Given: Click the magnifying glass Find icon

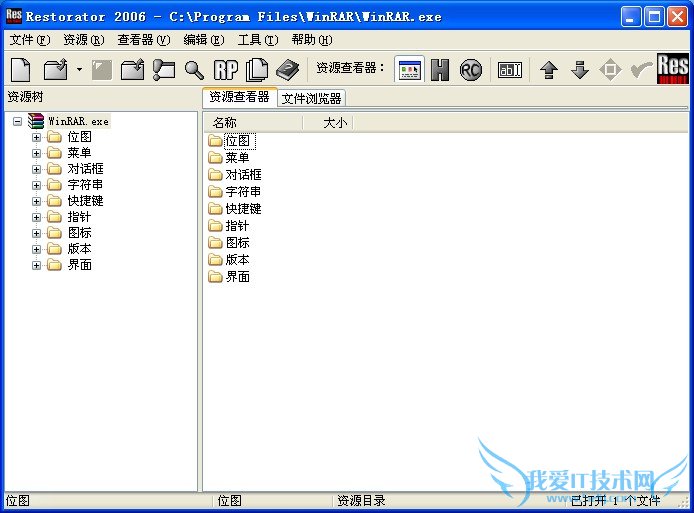Looking at the screenshot, I should (194, 70).
